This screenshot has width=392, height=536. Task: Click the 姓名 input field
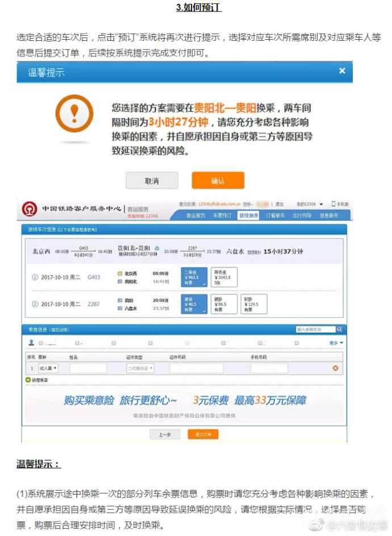(x=87, y=368)
